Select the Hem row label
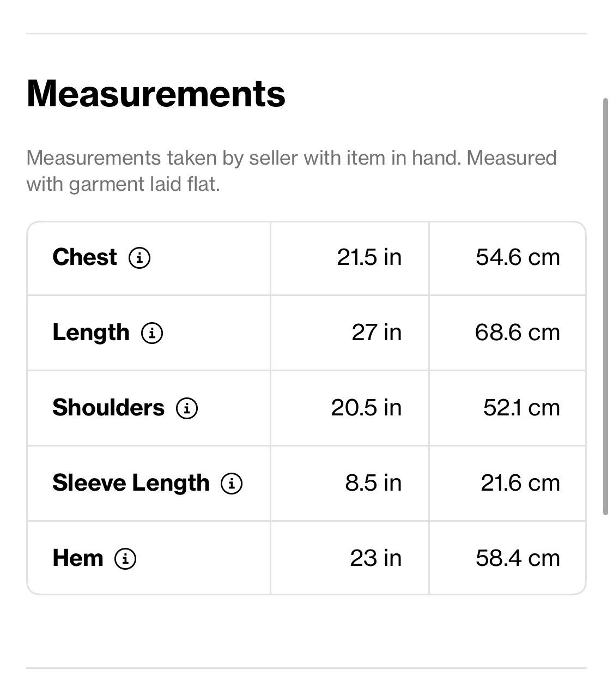 pos(78,558)
